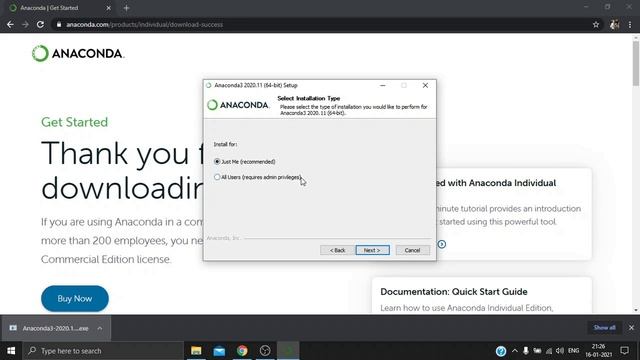The height and width of the screenshot is (360, 640).
Task: Click circled arrow icon on tutorial card
Action: 442,244
